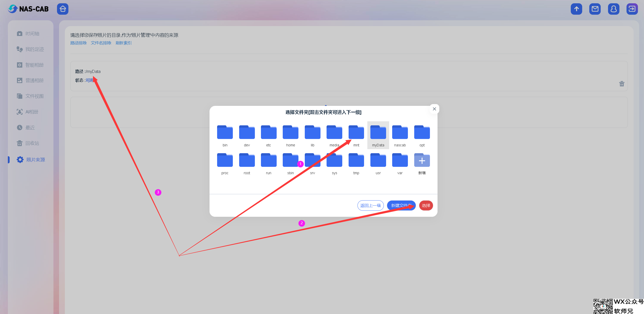This screenshot has height=314, width=644.
Task: Open the home icon in header
Action: coord(63,9)
